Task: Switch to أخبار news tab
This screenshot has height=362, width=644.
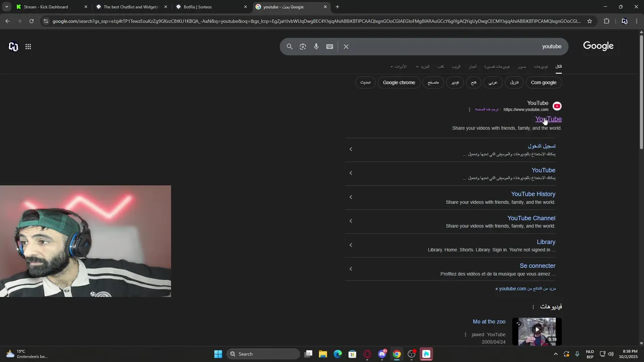Action: tap(472, 66)
